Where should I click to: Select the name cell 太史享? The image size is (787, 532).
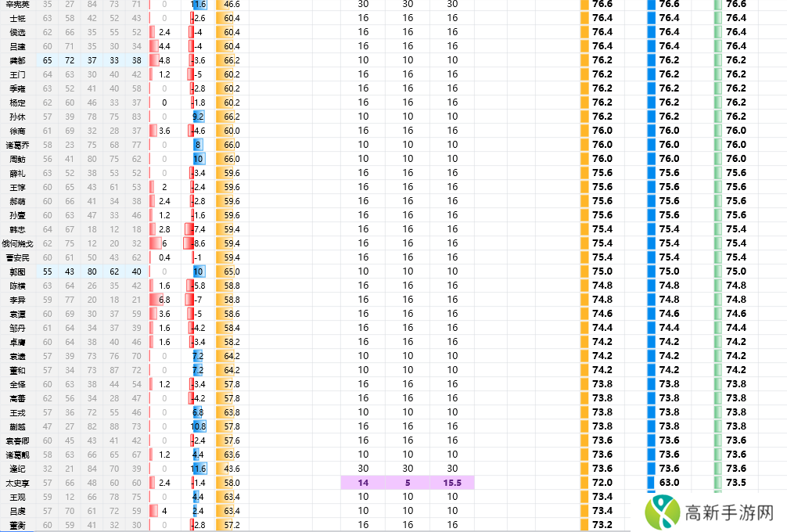point(17,483)
